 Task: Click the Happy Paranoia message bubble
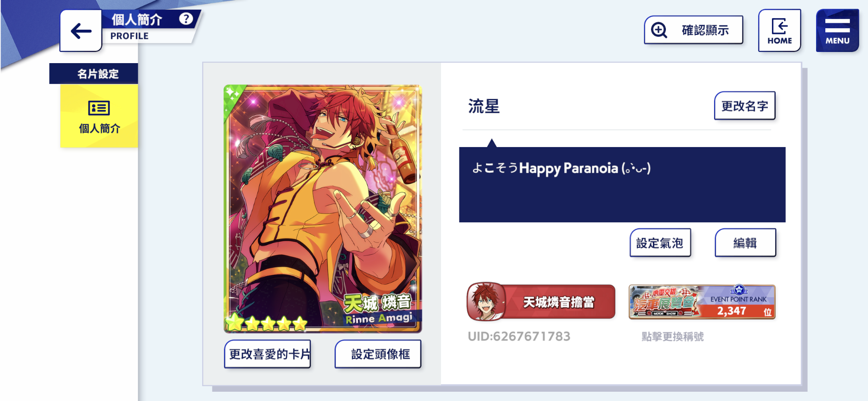(622, 185)
